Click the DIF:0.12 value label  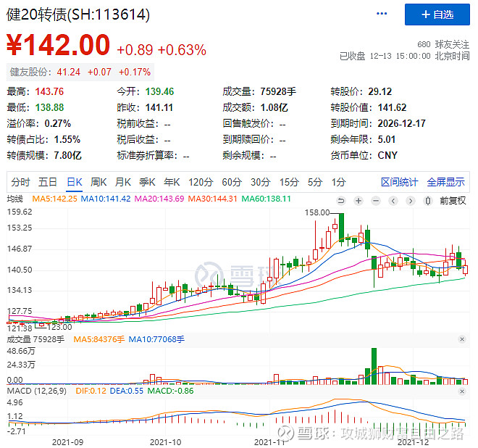[91, 391]
